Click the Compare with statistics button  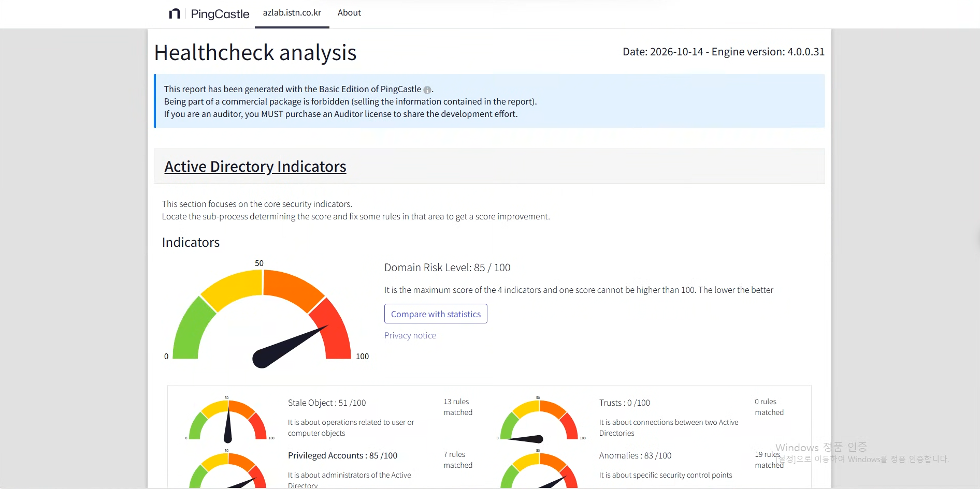click(x=436, y=314)
